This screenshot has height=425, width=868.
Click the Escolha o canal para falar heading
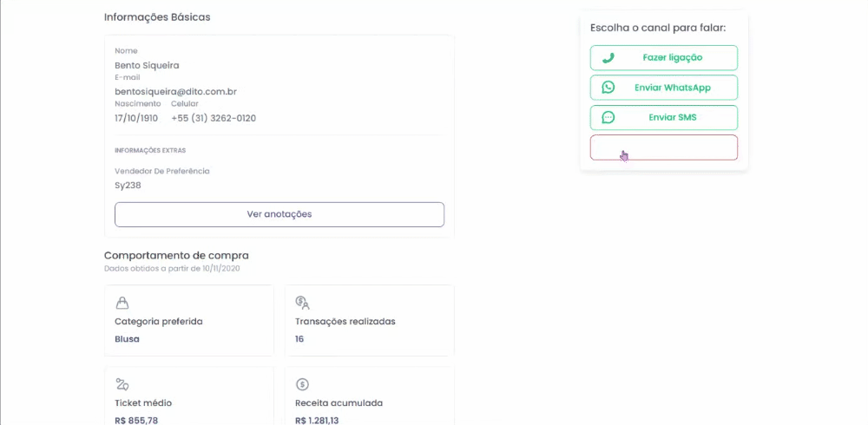[658, 28]
